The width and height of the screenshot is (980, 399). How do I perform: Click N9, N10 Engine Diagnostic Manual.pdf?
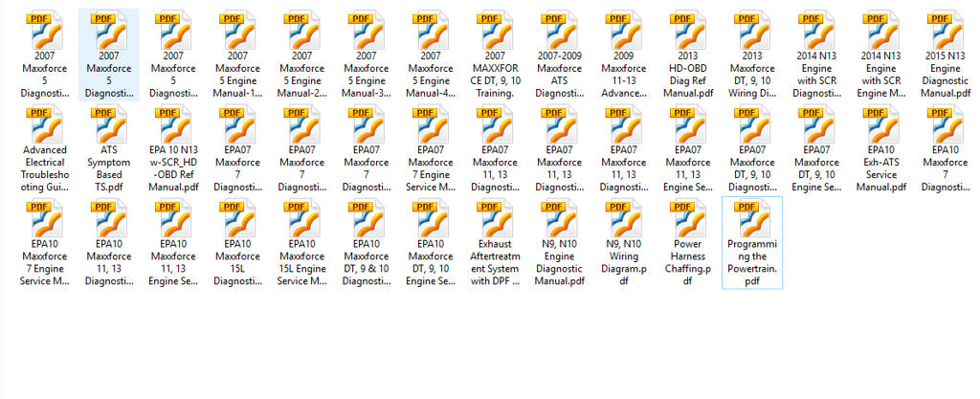(559, 243)
